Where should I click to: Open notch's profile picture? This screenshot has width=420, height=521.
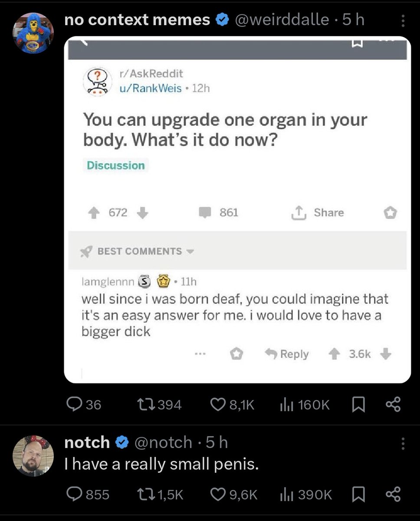pos(33,456)
